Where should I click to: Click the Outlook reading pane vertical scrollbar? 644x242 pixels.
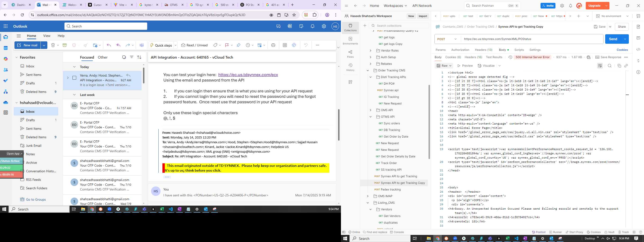coord(339,125)
